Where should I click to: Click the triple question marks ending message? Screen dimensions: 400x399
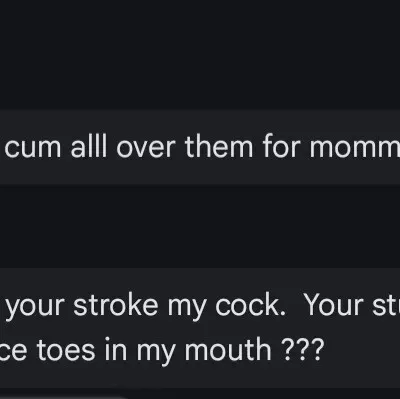click(302, 349)
